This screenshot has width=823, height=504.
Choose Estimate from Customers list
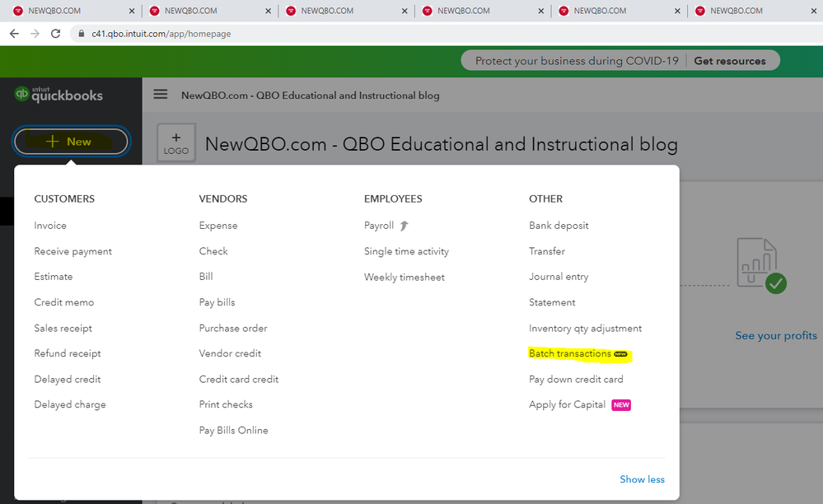click(54, 277)
